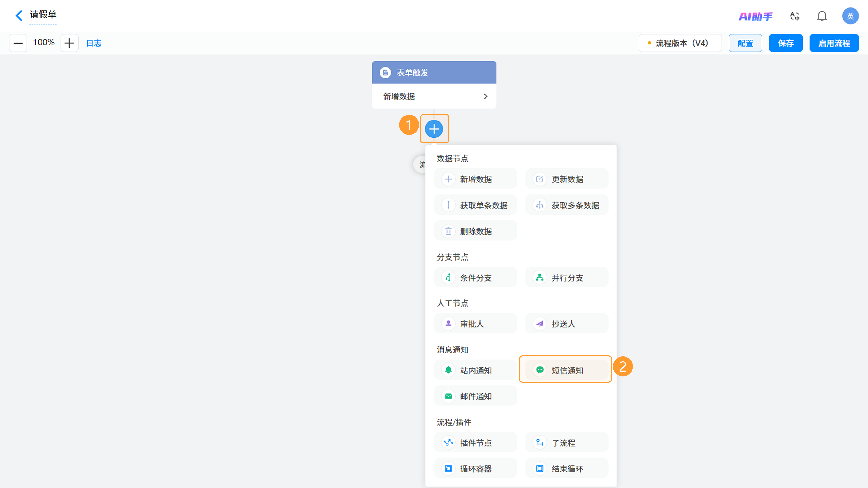Expand the 新增数据 trigger row chevron
The image size is (868, 488).
485,96
